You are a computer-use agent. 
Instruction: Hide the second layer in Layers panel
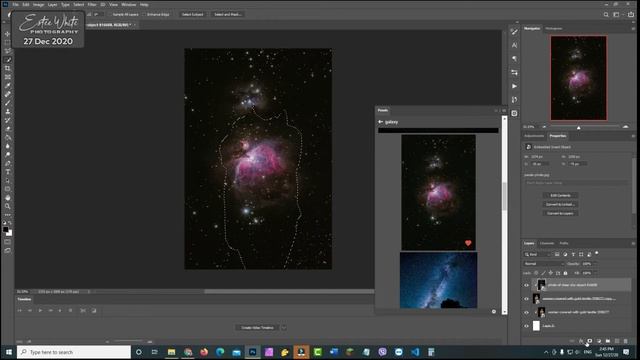tap(527, 299)
